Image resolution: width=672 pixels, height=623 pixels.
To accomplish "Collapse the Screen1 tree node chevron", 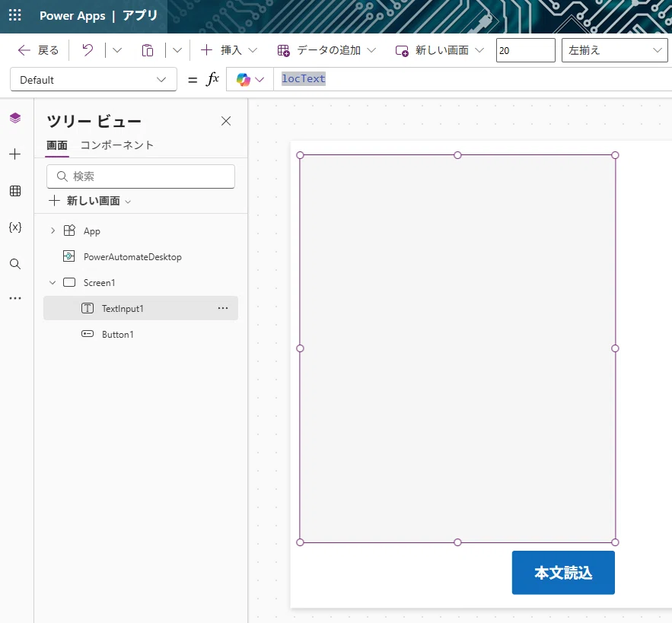I will 53,283.
